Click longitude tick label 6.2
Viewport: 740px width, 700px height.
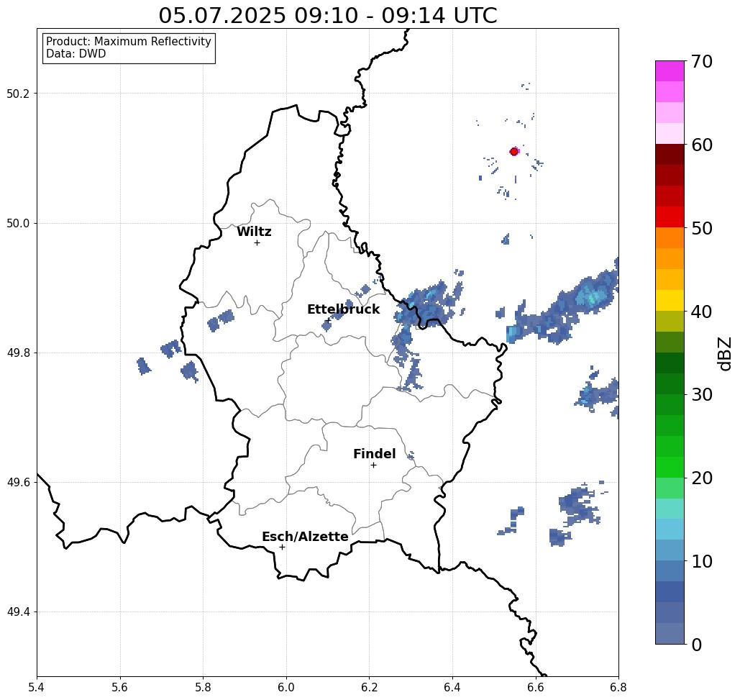pos(370,687)
